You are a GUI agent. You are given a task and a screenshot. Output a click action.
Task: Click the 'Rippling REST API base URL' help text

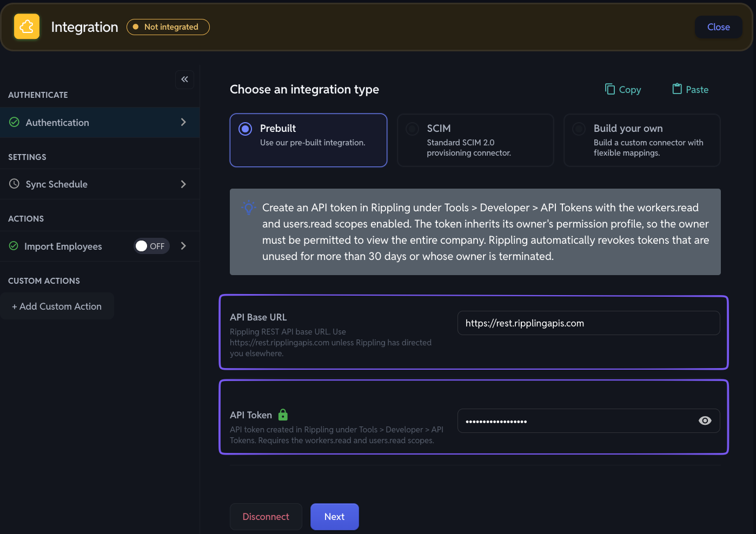pos(330,343)
